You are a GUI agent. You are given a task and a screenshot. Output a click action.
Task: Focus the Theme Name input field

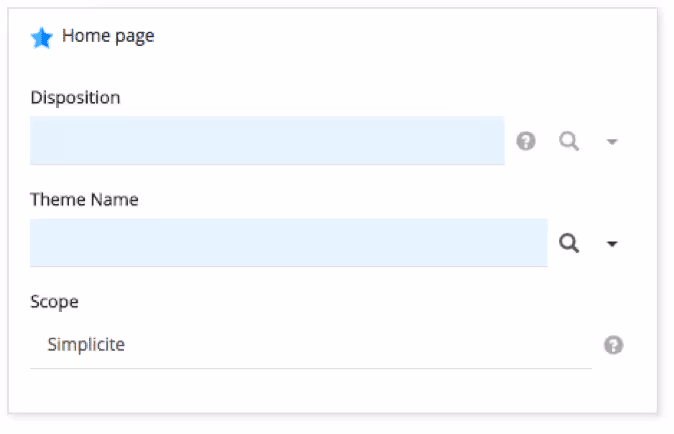point(288,243)
